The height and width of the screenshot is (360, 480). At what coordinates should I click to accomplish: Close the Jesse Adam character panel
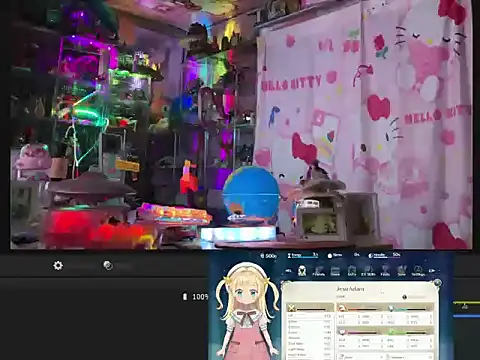437,283
